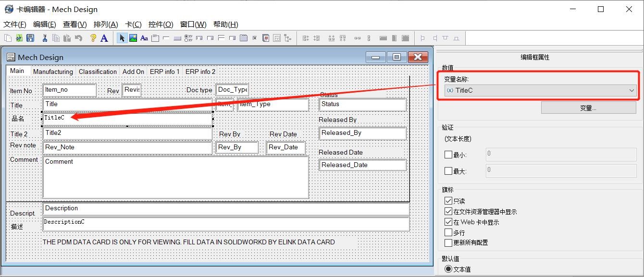Choose the radio button control tool

point(188,38)
